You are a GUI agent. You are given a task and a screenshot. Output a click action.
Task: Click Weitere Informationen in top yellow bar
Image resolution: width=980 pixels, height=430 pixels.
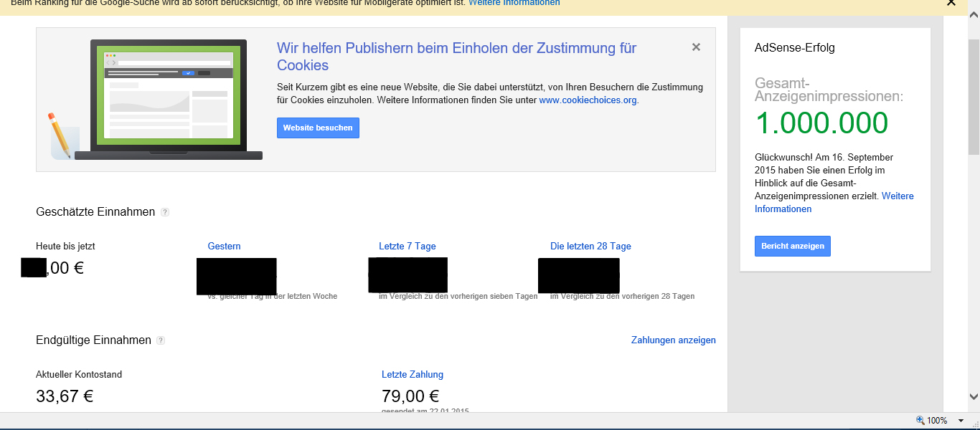[x=514, y=3]
